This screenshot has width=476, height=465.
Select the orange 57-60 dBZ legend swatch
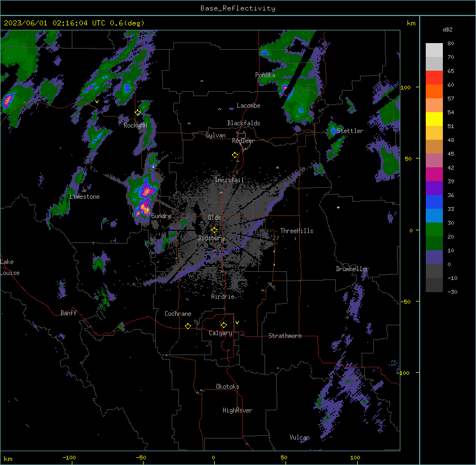click(434, 91)
